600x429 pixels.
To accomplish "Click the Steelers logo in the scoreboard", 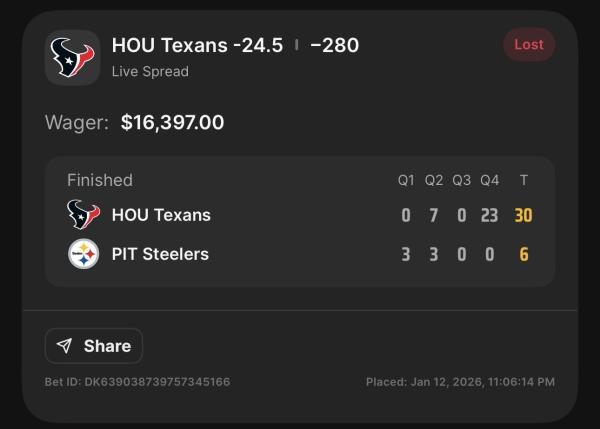I will tap(84, 254).
